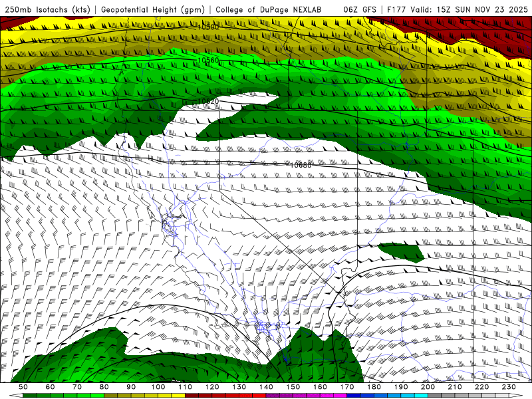This screenshot has height=399, width=532.
Task: Click the valid time '15Z SUN NOV 23 2025'
Action: [x=481, y=9]
